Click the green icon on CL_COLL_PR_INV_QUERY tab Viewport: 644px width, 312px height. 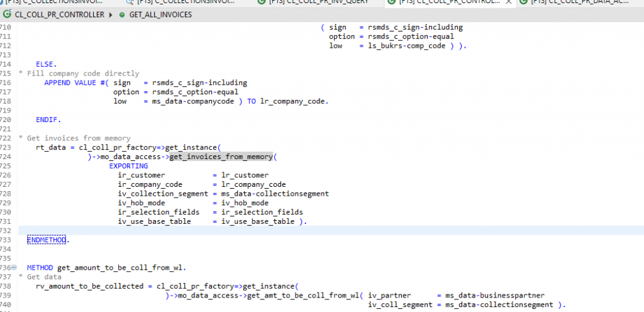click(261, 2)
